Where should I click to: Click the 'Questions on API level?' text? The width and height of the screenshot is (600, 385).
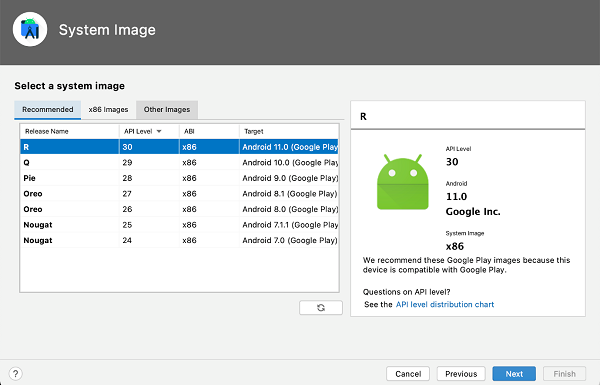406,292
